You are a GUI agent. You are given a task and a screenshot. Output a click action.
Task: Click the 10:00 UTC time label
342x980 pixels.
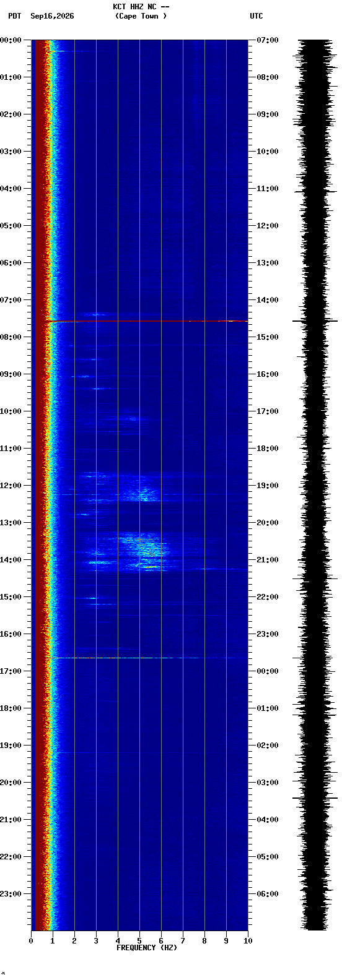coord(267,152)
